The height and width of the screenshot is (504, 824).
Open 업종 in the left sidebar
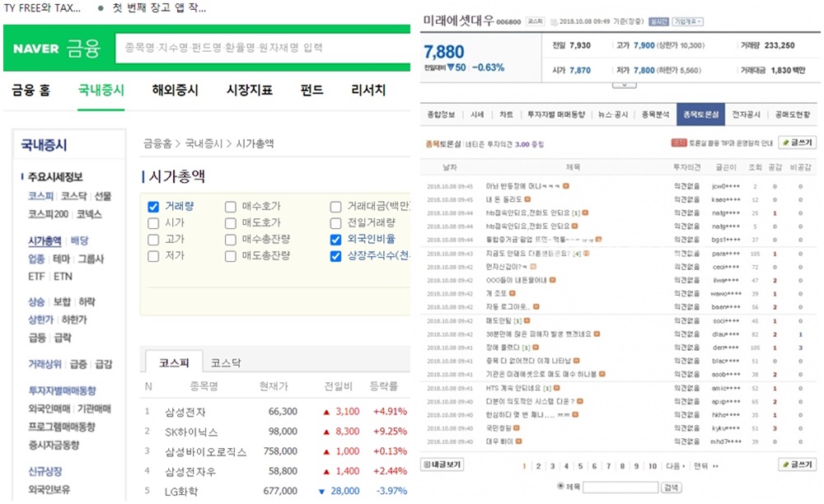pyautogui.click(x=36, y=259)
